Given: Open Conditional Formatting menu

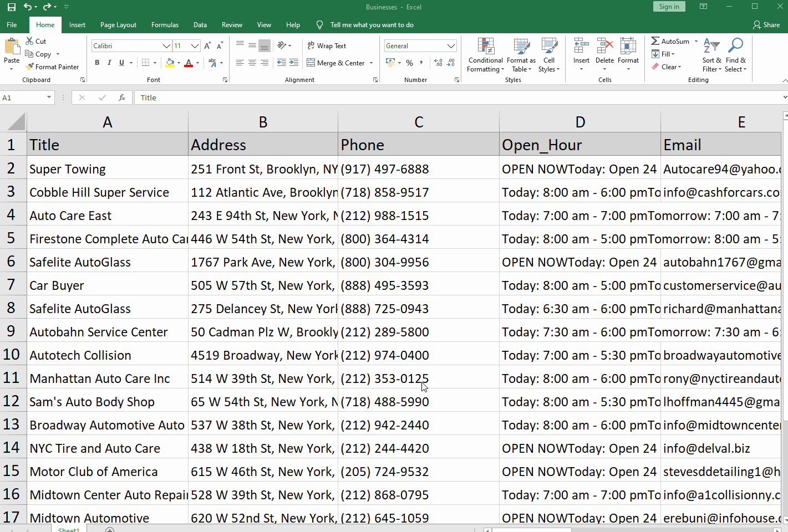Looking at the screenshot, I should click(x=485, y=55).
